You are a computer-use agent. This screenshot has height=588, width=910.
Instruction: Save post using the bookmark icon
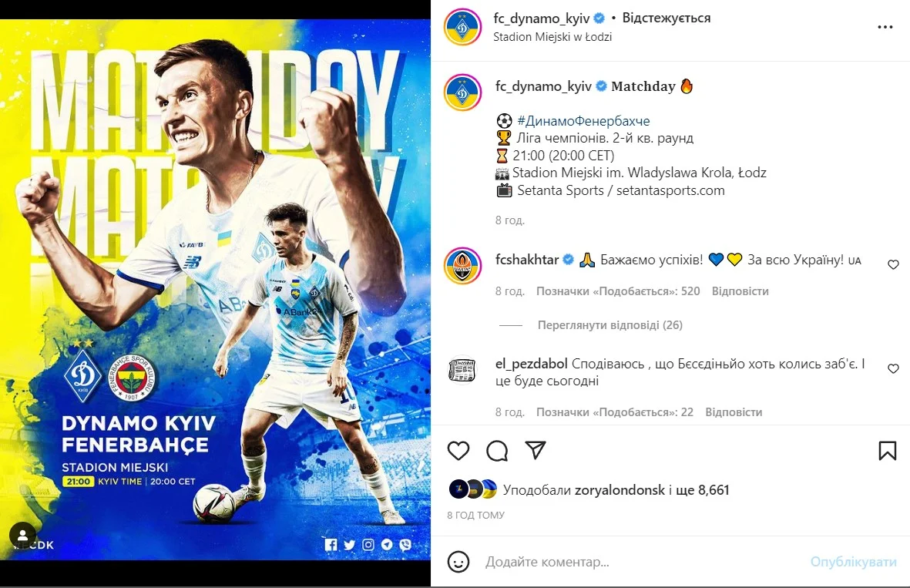[x=888, y=450]
